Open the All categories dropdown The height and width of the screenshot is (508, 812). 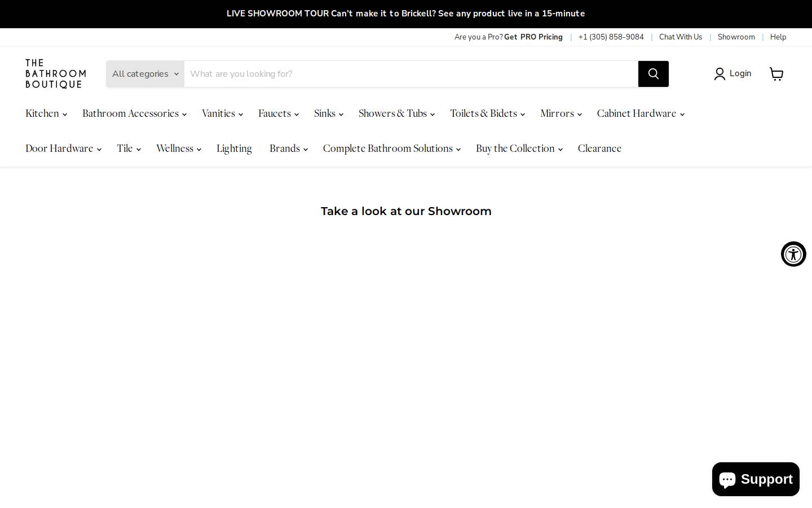(x=145, y=74)
